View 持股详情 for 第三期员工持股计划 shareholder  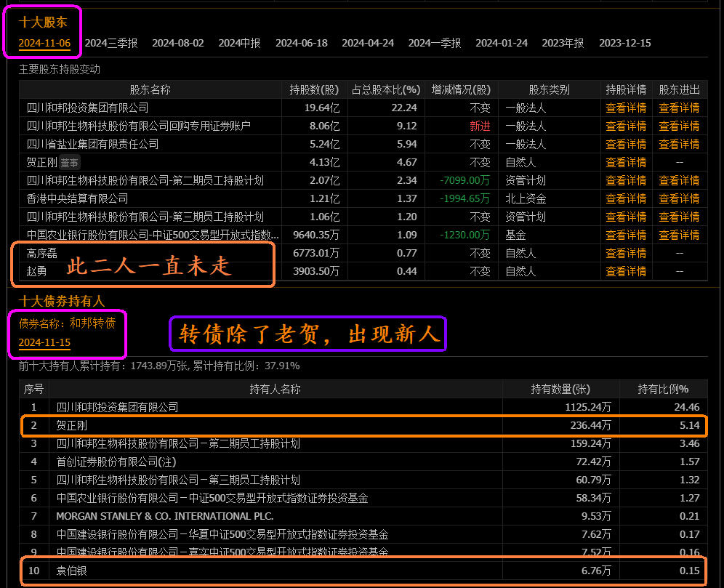click(626, 217)
